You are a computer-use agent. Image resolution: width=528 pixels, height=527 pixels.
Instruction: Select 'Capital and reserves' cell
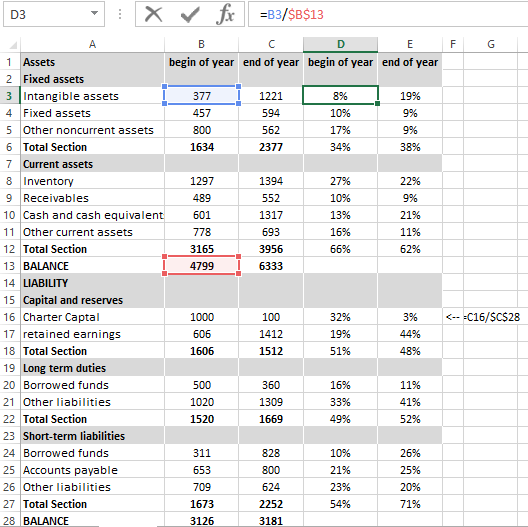(93, 300)
